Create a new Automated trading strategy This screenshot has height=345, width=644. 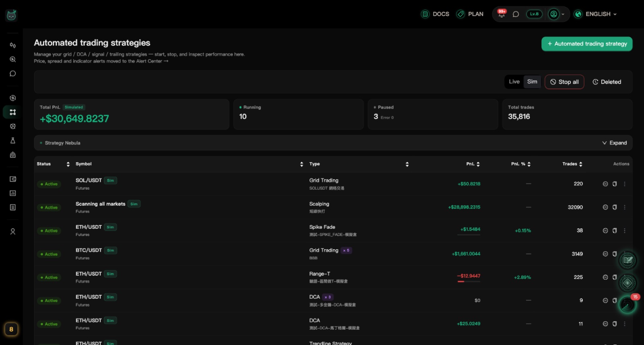587,44
